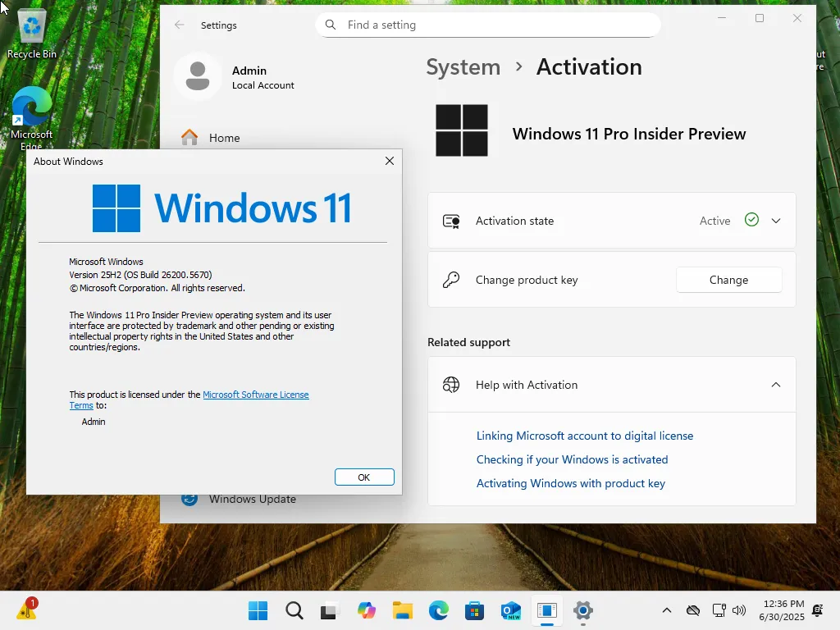The image size is (840, 630).
Task: Click the Activation page title
Action: pyautogui.click(x=589, y=67)
